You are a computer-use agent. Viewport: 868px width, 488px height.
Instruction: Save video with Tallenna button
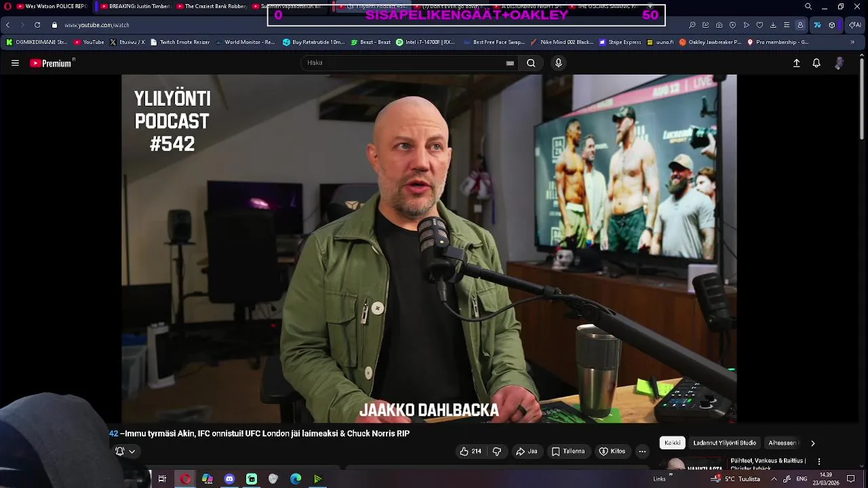(x=568, y=451)
